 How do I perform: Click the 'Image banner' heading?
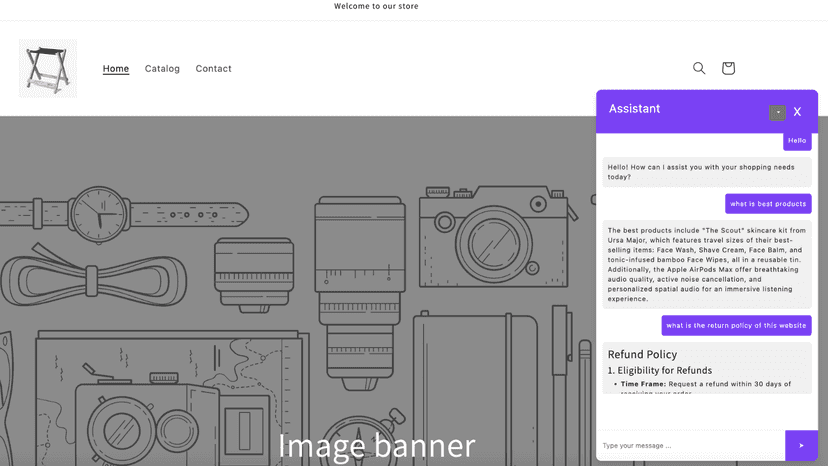point(377,445)
